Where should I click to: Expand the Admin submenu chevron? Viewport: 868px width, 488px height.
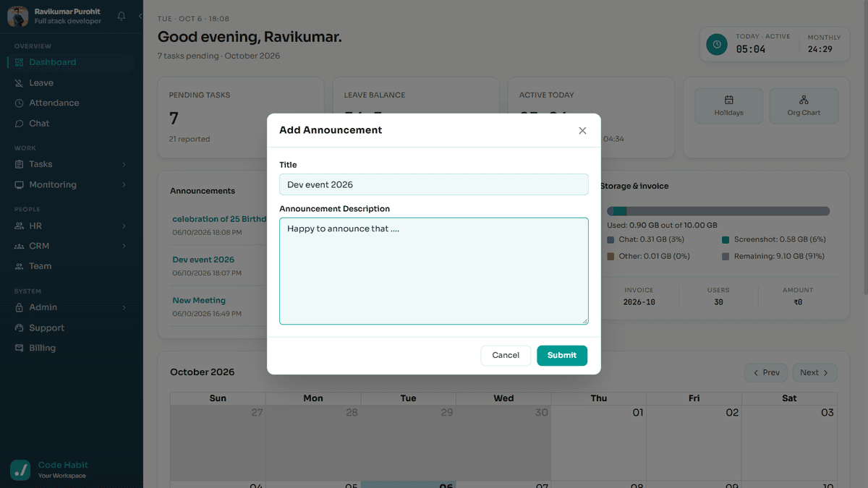[124, 307]
